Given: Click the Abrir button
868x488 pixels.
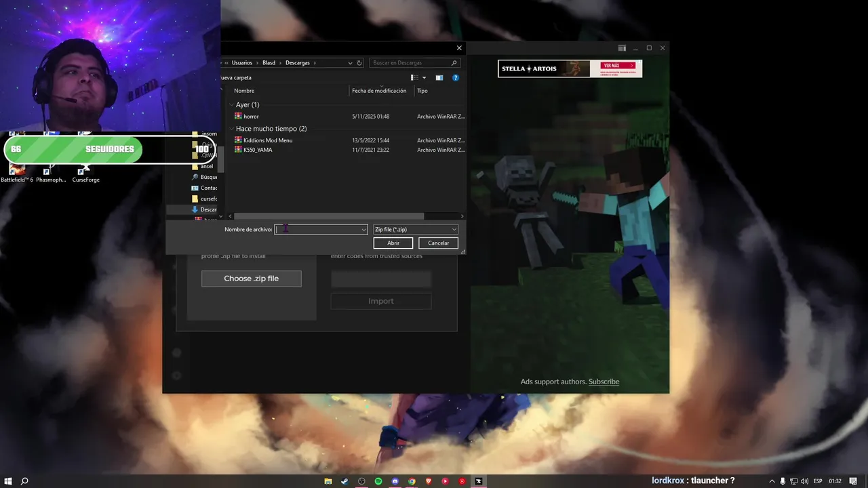Looking at the screenshot, I should (x=393, y=243).
